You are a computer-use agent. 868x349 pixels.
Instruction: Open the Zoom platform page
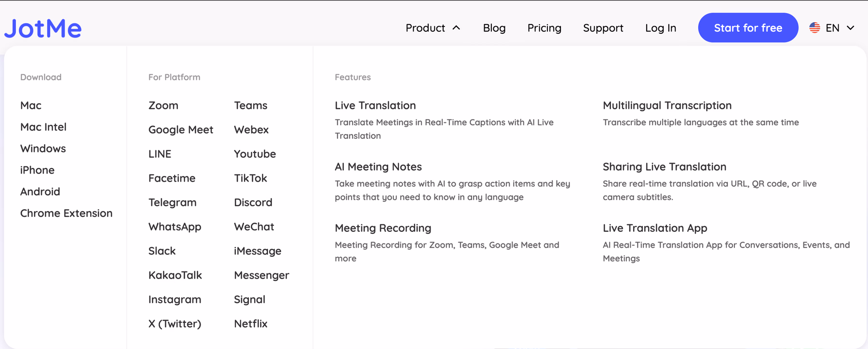pos(163,105)
